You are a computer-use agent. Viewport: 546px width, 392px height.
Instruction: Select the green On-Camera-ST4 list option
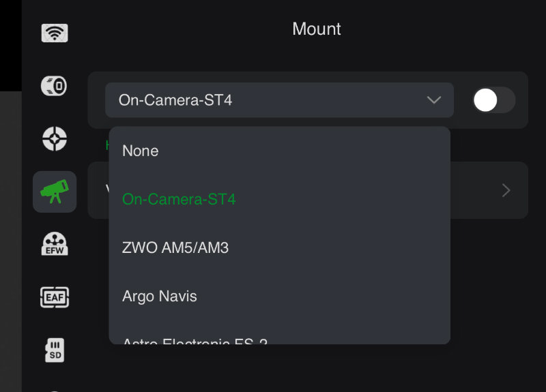179,199
